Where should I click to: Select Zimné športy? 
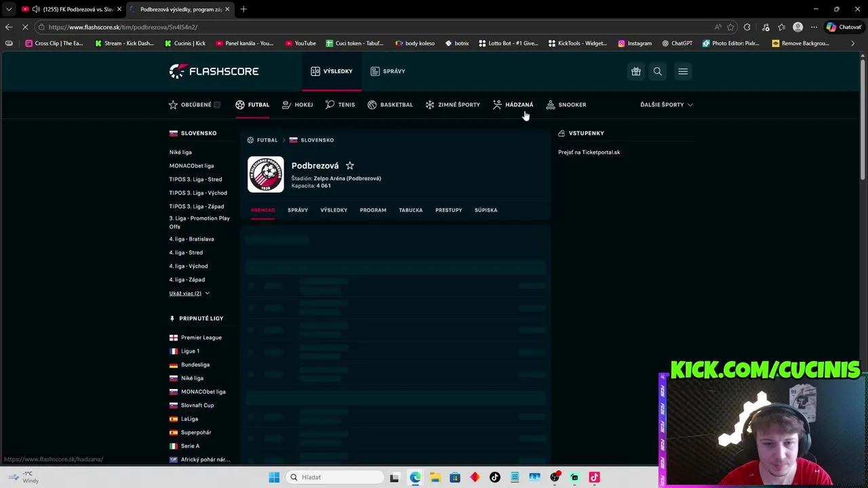coord(452,104)
